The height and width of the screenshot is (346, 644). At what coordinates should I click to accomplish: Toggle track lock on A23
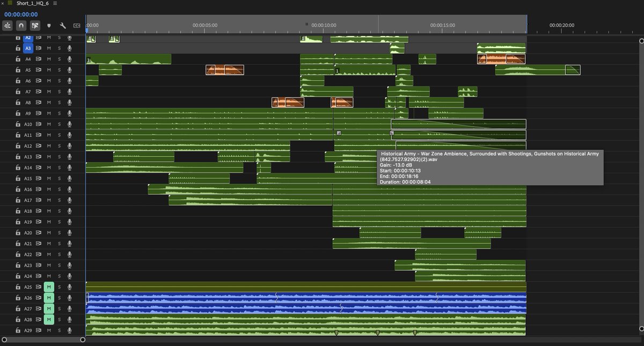click(18, 265)
